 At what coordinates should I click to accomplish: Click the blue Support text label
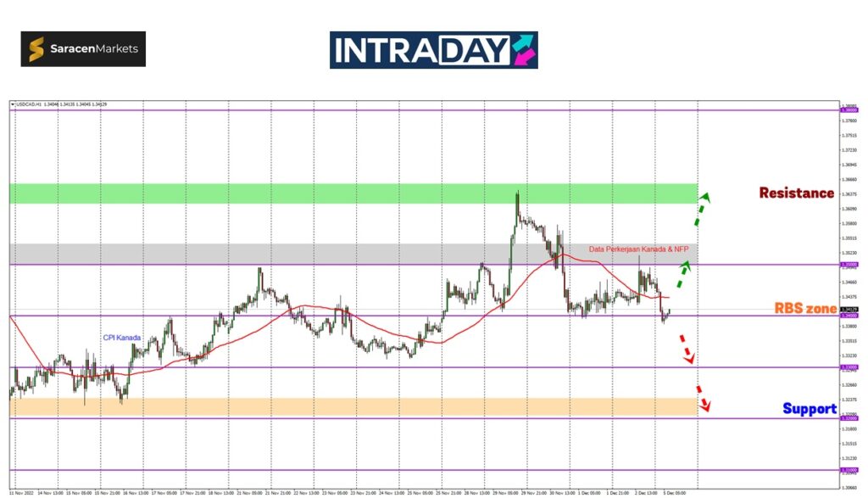pyautogui.click(x=809, y=409)
